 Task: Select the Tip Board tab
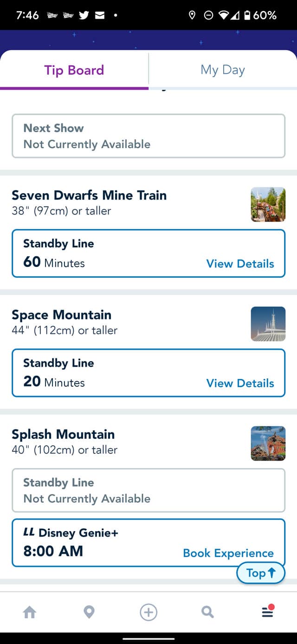click(x=74, y=70)
